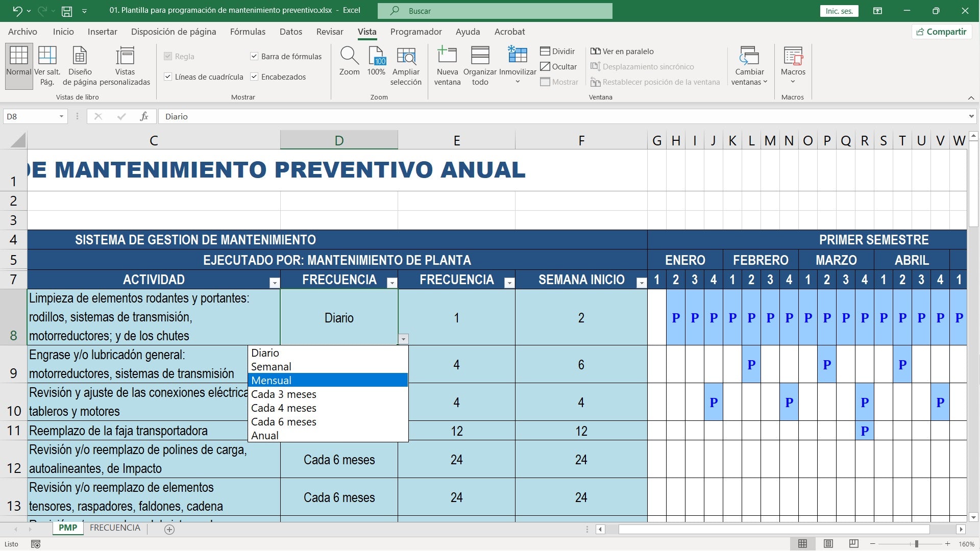
Task: Click the Undo arrow in title bar
Action: click(x=17, y=10)
